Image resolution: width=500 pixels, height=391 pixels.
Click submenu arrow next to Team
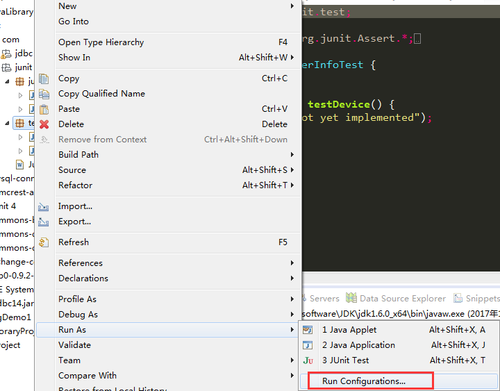[x=292, y=360]
